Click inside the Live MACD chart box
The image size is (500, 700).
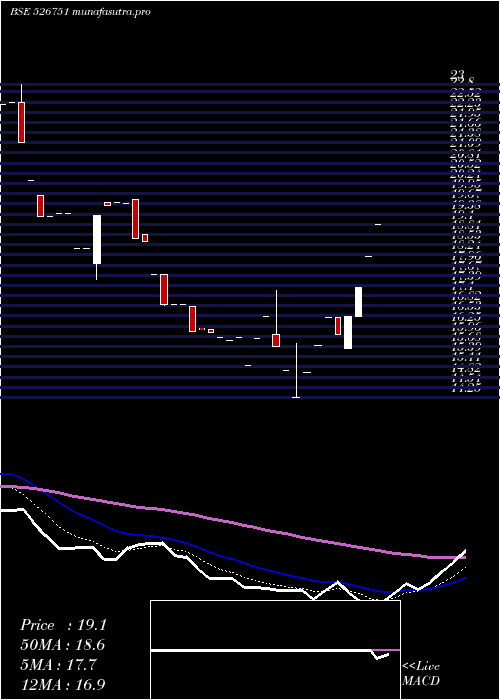pos(275,650)
